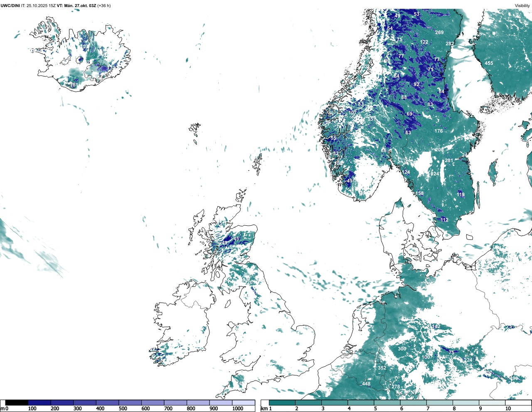The image size is (532, 412).
Task: Click the '124' value near the Swedish west coast
Action: point(406,172)
